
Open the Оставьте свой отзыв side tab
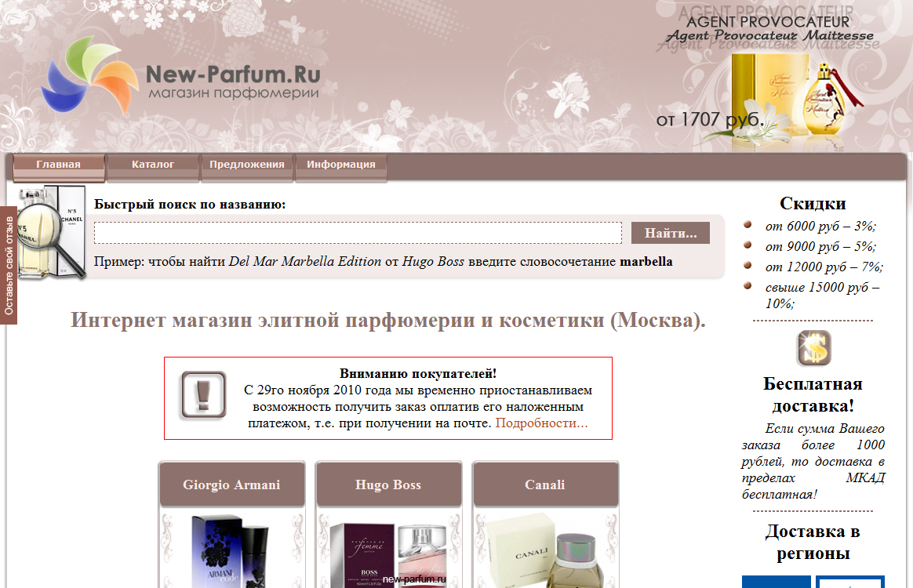click(x=9, y=266)
